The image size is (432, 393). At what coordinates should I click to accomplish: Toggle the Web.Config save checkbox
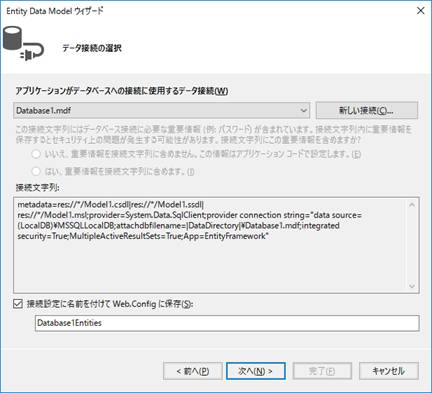18,304
